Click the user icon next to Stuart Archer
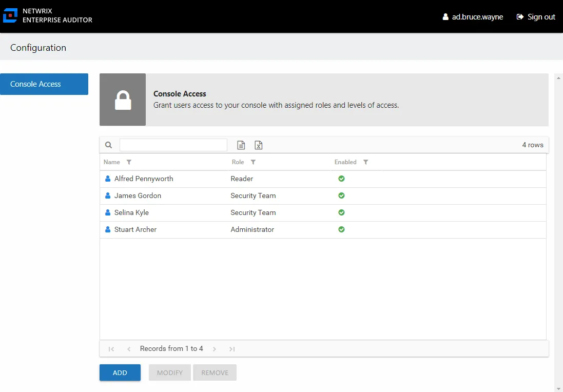 (x=108, y=229)
